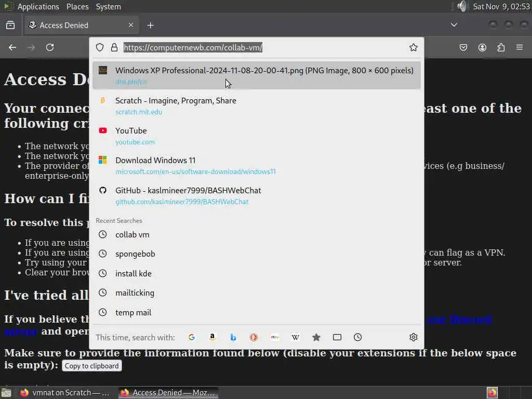Click the date and time clock
Viewport: 532px width, 399px height.
pyautogui.click(x=501, y=7)
